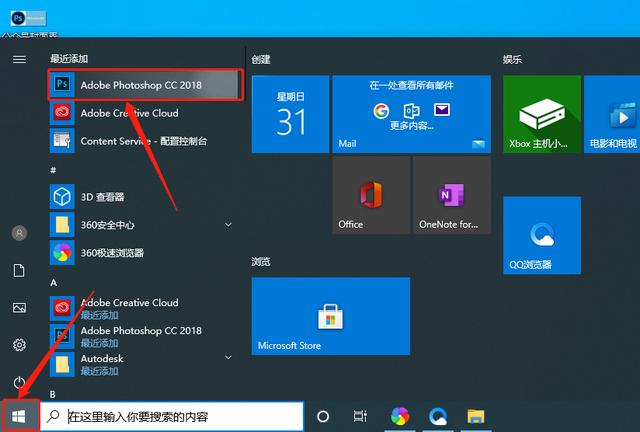Click the taskbar search box

tap(172, 416)
